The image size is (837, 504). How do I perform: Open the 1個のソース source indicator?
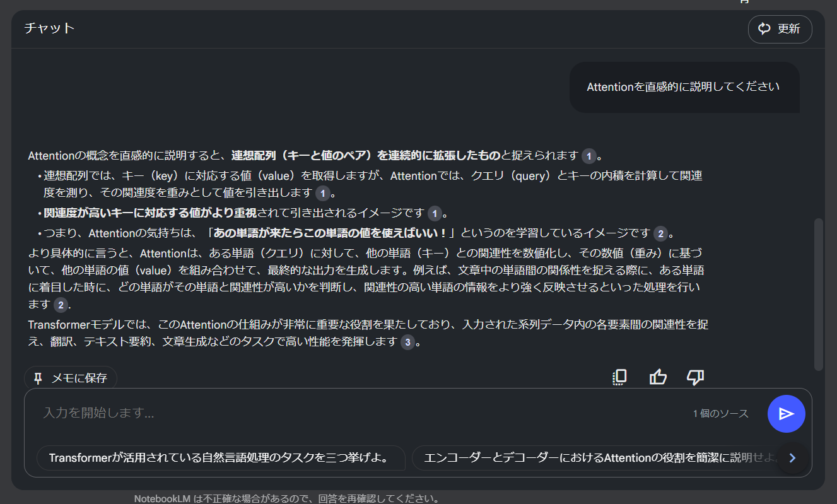(721, 413)
